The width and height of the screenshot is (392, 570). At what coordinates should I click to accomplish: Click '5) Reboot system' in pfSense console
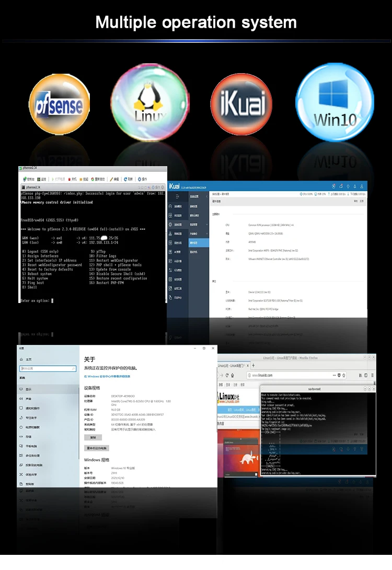pos(37,274)
